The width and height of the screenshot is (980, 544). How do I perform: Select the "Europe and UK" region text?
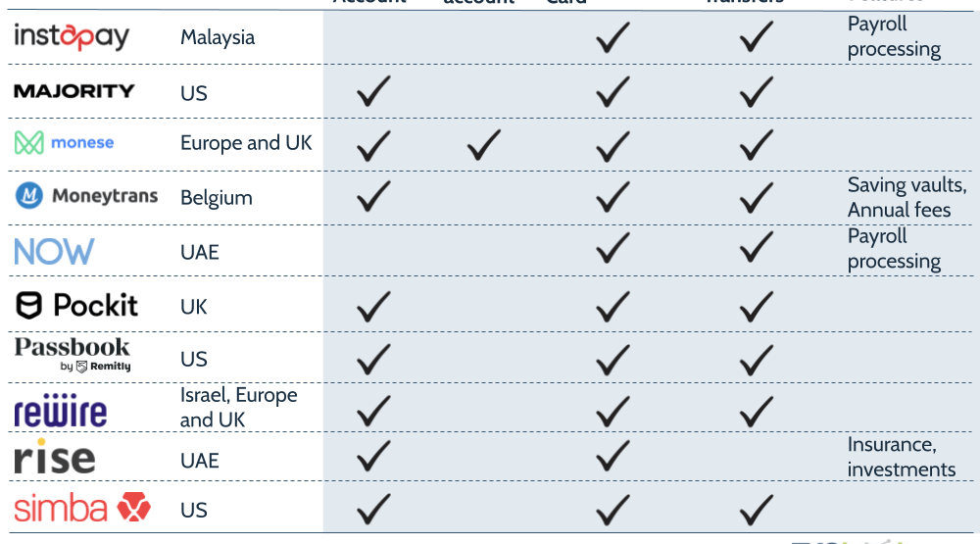(246, 143)
